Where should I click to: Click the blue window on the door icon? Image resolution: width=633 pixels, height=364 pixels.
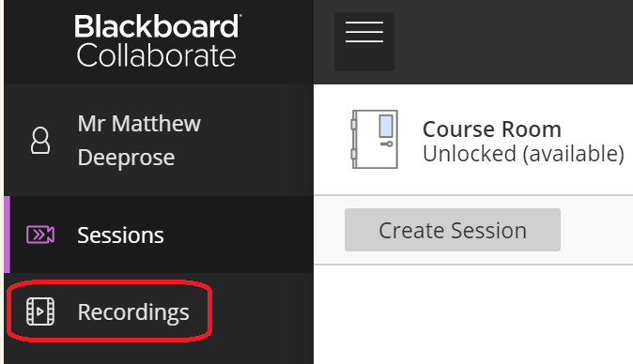tap(386, 126)
